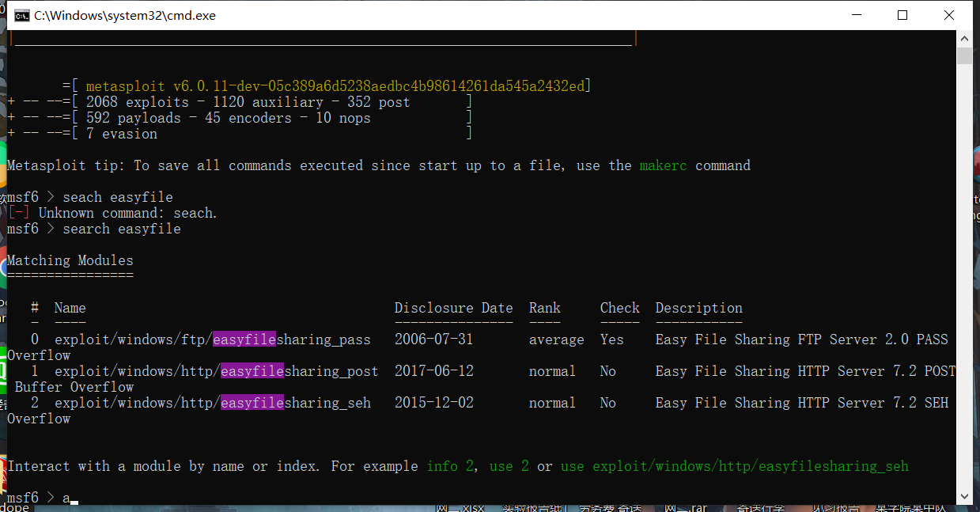The height and width of the screenshot is (512, 980).
Task: Click the metasploit v6.0.11-dev version string
Action: click(x=335, y=86)
